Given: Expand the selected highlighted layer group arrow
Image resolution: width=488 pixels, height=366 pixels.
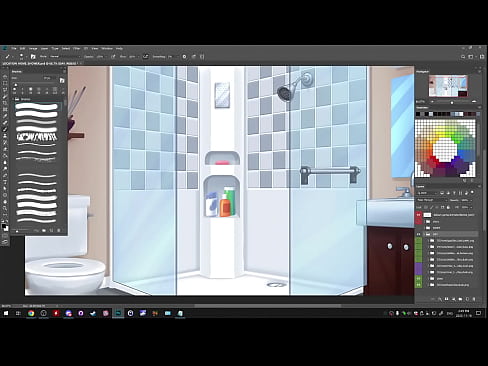Looking at the screenshot, I should (424, 234).
